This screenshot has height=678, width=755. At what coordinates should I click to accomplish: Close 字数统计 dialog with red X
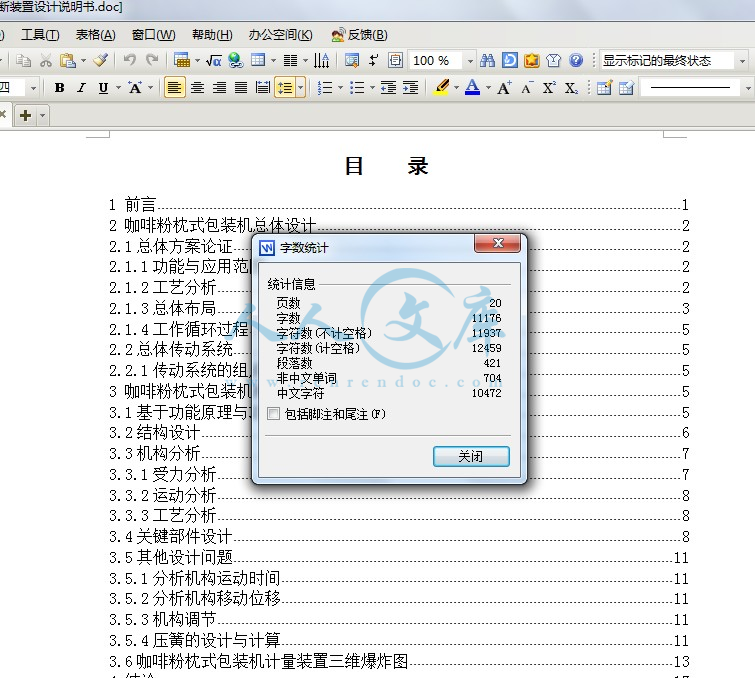(x=497, y=244)
